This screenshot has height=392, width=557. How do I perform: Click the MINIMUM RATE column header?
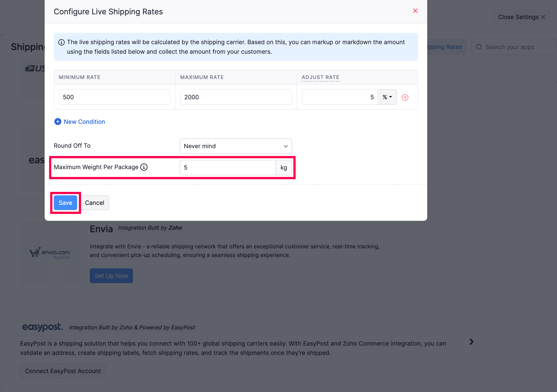click(x=79, y=77)
